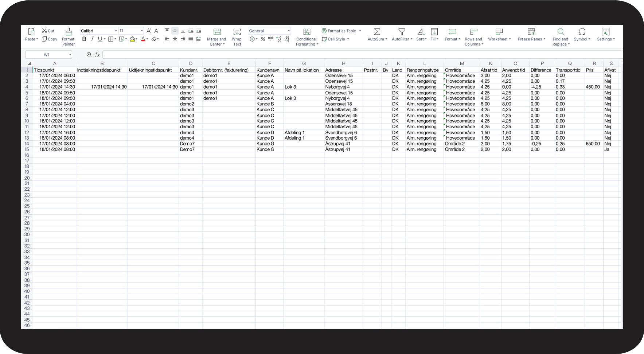Viewport: 644px width, 354px height.
Task: Click the Wrap Text icon
Action: point(237,32)
